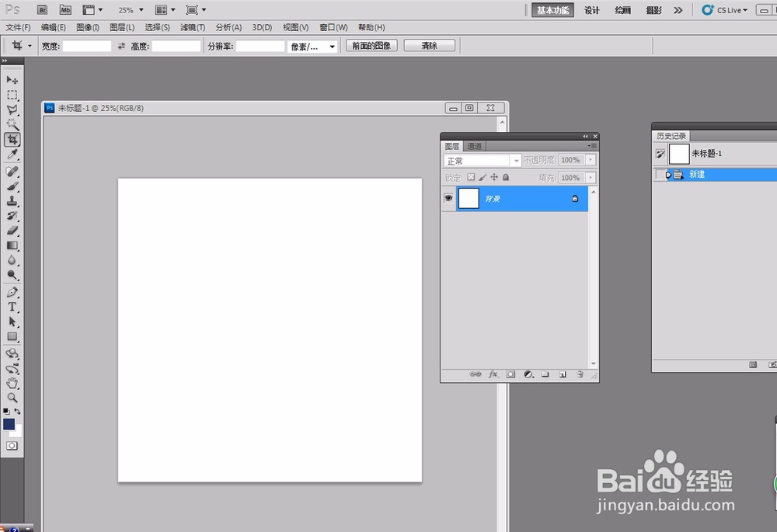Screen dimensions: 777x532
Task: Select the 历史记录 history tab
Action: [671, 136]
